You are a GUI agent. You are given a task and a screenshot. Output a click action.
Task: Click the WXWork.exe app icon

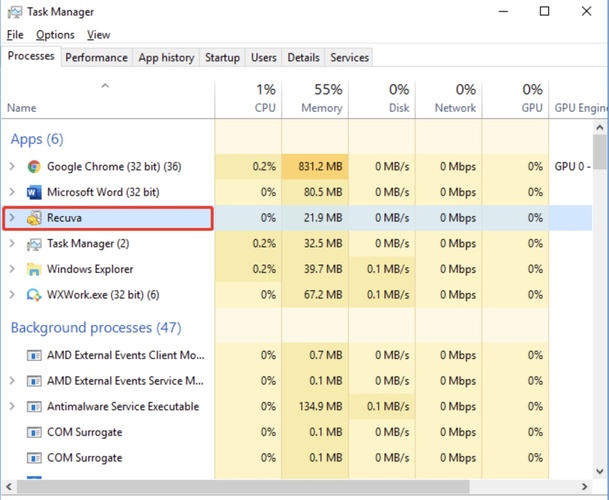[x=34, y=295]
